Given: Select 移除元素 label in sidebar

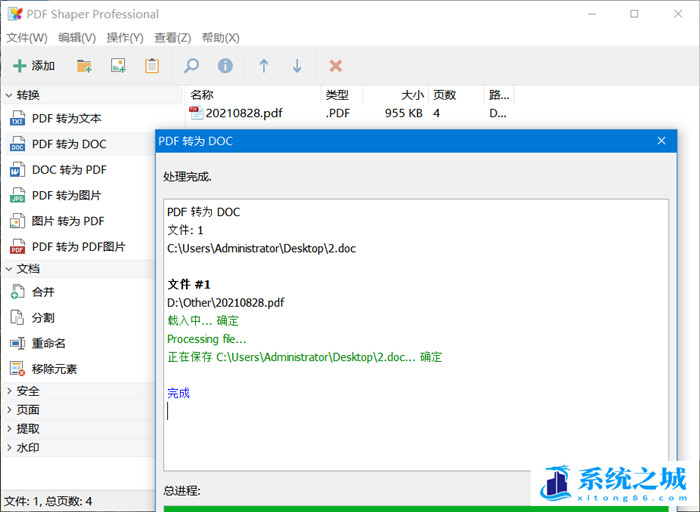Looking at the screenshot, I should (54, 369).
